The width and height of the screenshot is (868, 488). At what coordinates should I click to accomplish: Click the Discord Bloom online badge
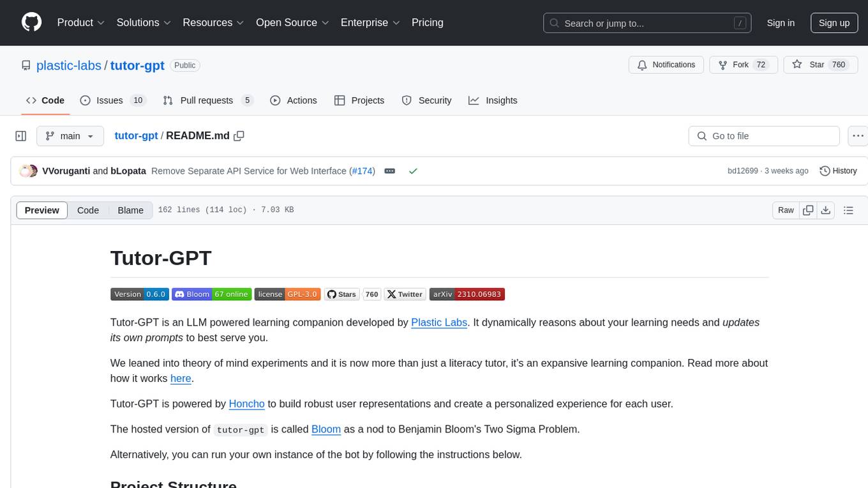[x=211, y=294]
